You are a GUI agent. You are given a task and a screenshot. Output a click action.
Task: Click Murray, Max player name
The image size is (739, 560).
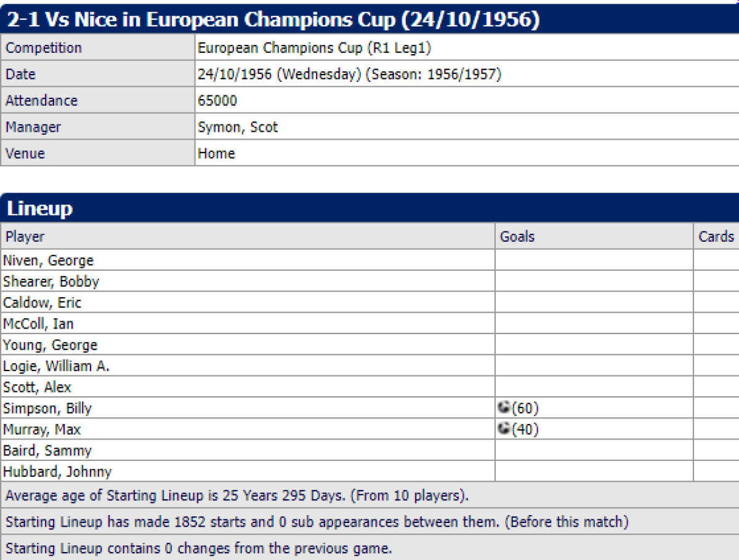pos(42,430)
